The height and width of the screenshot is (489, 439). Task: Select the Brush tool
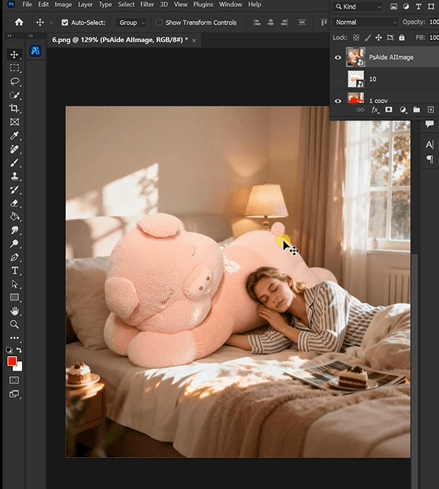click(x=14, y=163)
